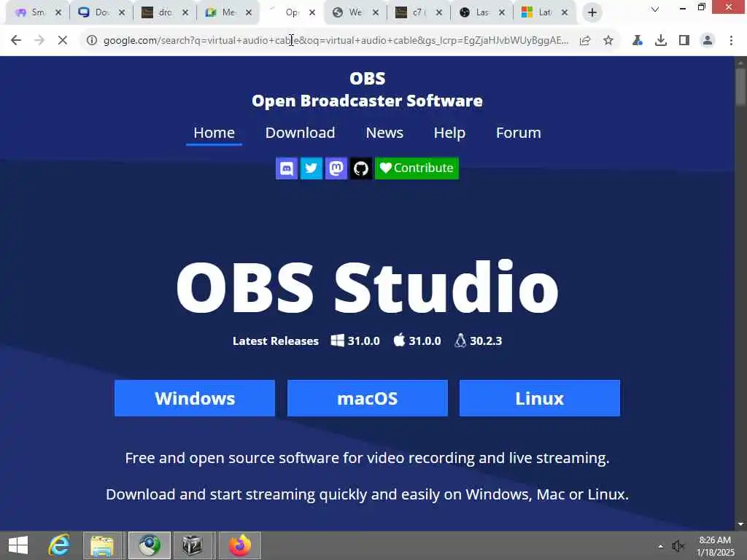The height and width of the screenshot is (560, 747).
Task: Click the scrollbar down arrow
Action: (x=740, y=524)
